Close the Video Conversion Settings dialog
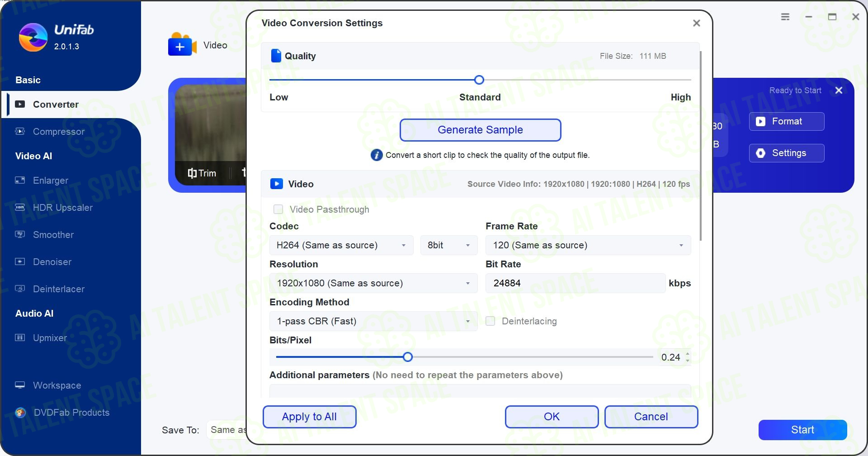This screenshot has width=868, height=456. (x=696, y=23)
